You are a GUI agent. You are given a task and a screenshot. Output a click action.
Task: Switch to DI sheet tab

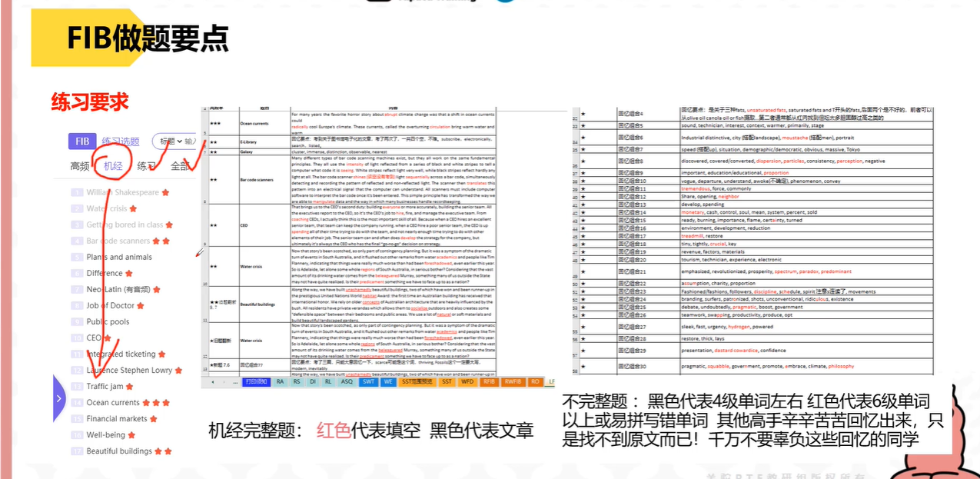313,381
